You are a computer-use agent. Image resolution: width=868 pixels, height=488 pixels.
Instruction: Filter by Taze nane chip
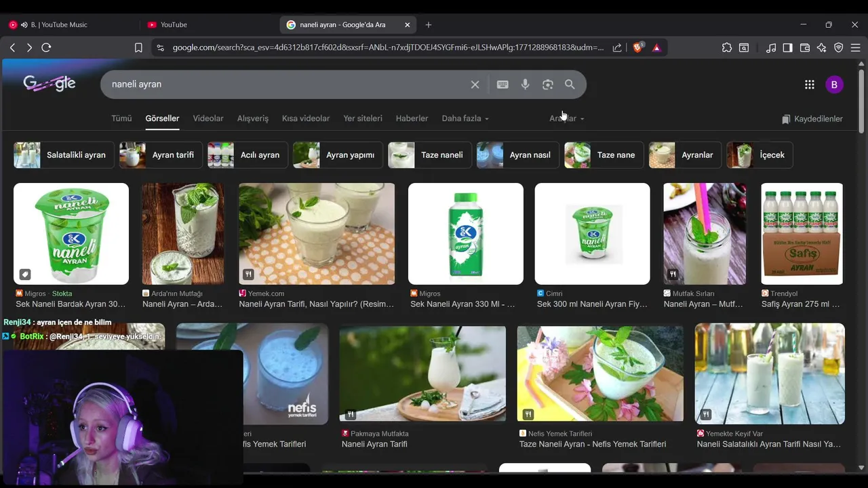coord(604,155)
